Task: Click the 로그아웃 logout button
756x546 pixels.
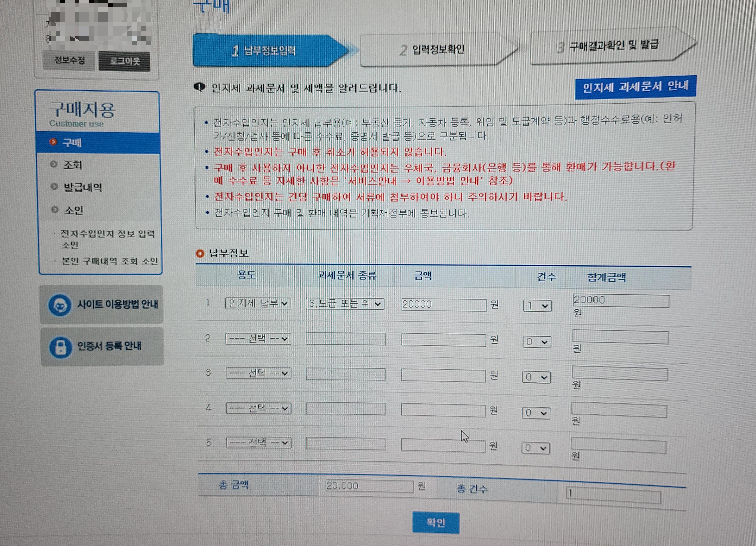Action: tap(124, 61)
